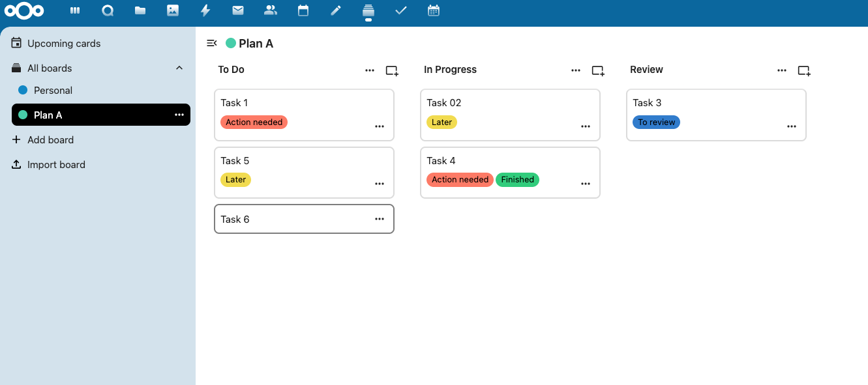Open the To Do list actions menu
This screenshot has width=868, height=385.
pos(370,70)
